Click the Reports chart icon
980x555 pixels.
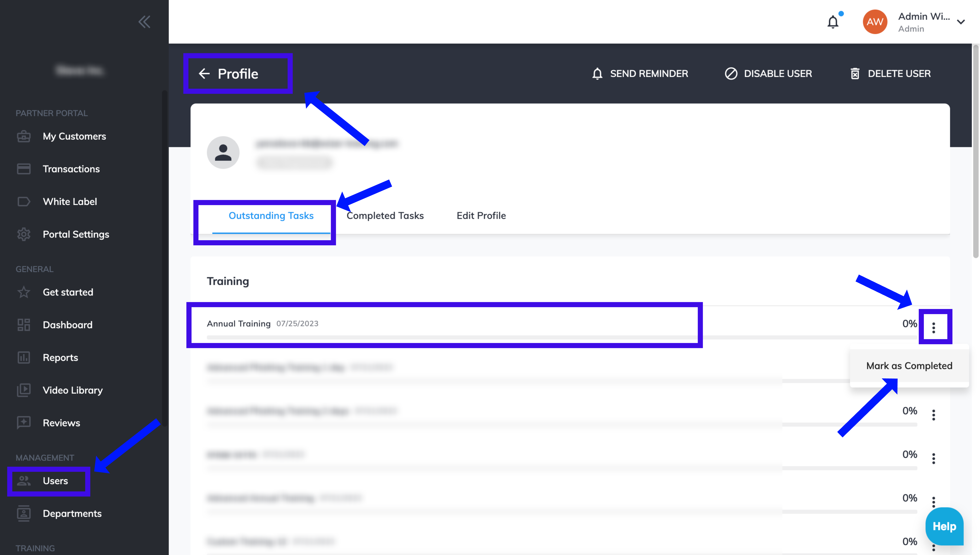(x=24, y=358)
